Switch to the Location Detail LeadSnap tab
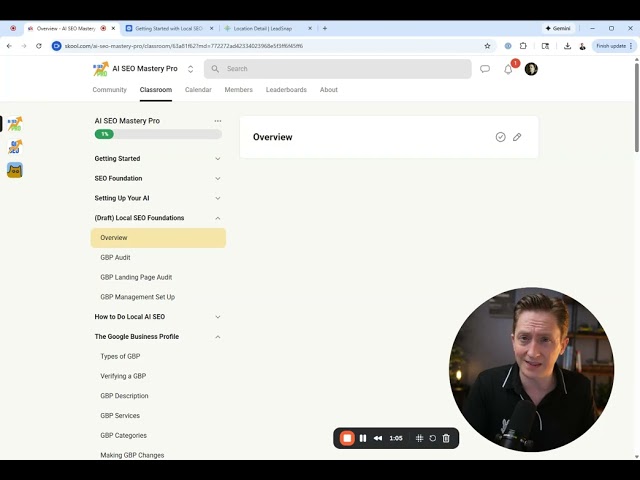The image size is (640, 480). 268,29
